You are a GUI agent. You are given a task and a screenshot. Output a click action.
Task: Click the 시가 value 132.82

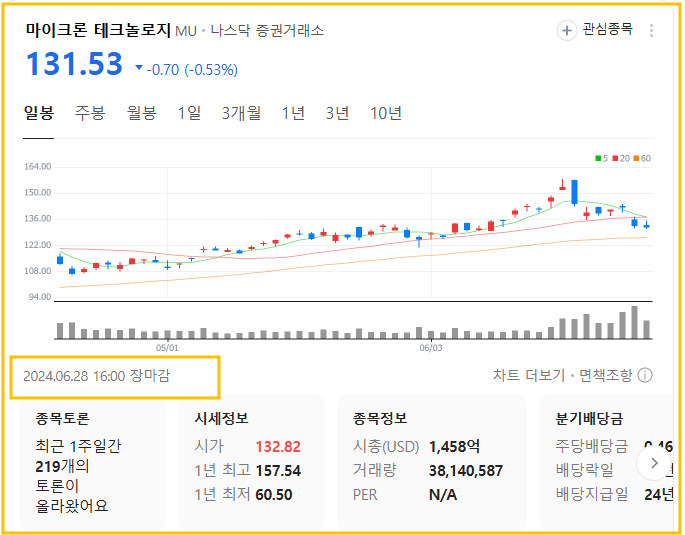278,446
